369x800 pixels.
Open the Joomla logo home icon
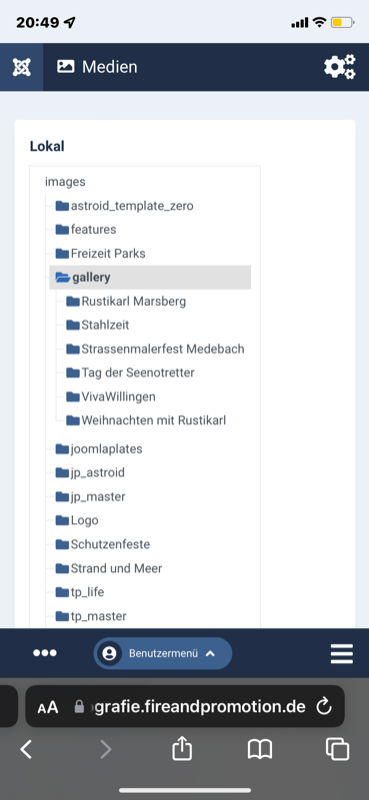[21, 67]
